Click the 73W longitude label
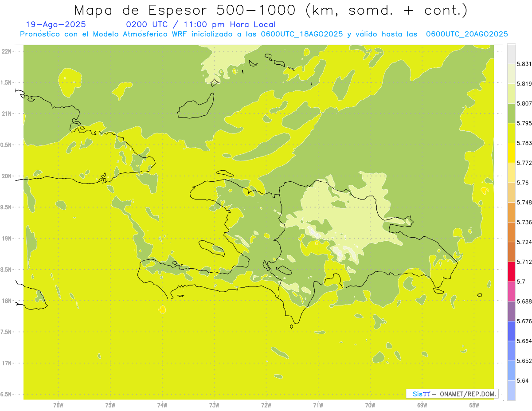 (214, 405)
